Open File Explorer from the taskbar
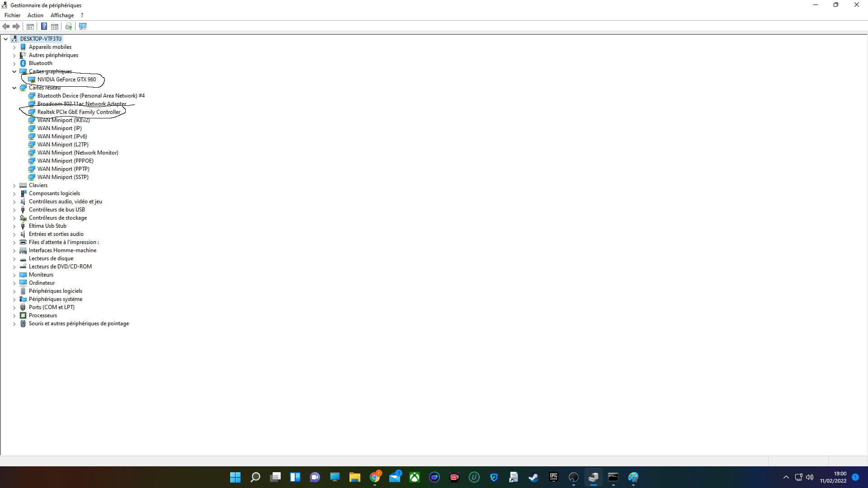 click(355, 477)
